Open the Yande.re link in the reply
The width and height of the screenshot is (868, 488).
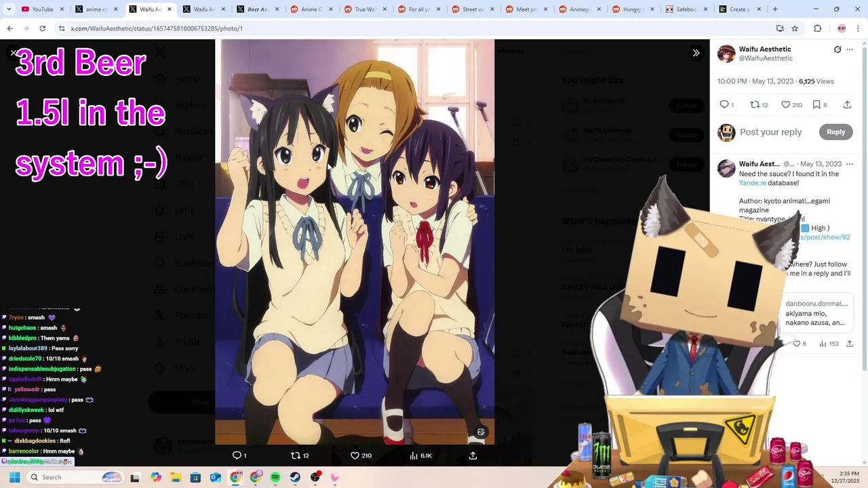coord(753,183)
